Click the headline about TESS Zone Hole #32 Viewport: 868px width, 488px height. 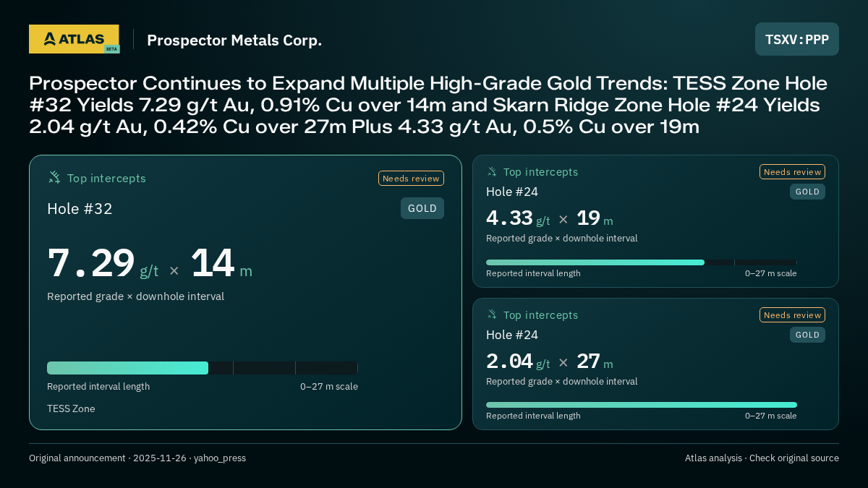coord(428,105)
